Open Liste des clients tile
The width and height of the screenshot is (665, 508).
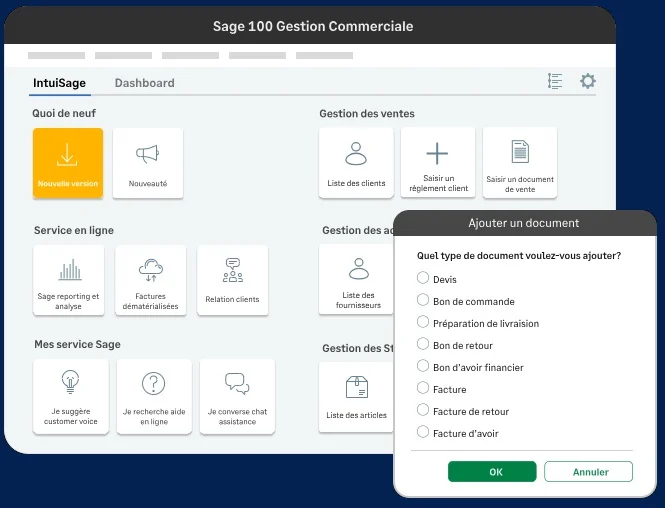(356, 163)
